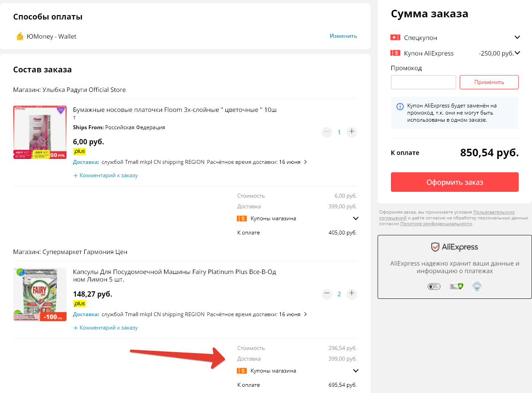Expand Купоны магазина for Улыбка Радуги store

tap(355, 218)
